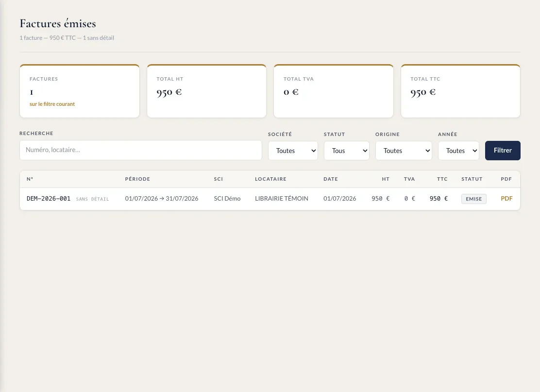540x392 pixels.
Task: Click the Période column header
Action: 137,179
